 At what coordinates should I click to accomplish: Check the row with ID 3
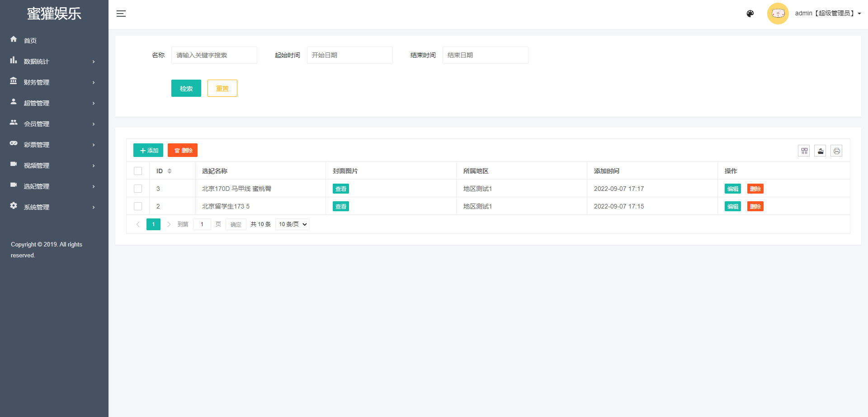(x=138, y=189)
